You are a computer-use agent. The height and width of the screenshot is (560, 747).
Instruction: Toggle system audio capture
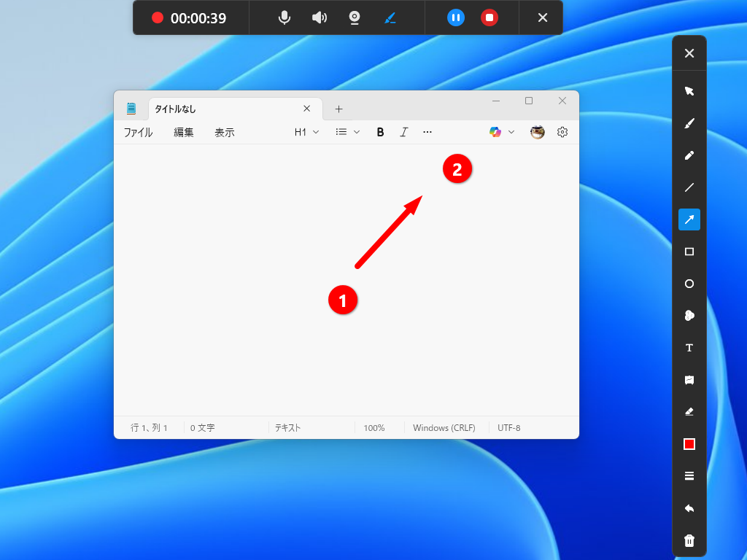(319, 17)
